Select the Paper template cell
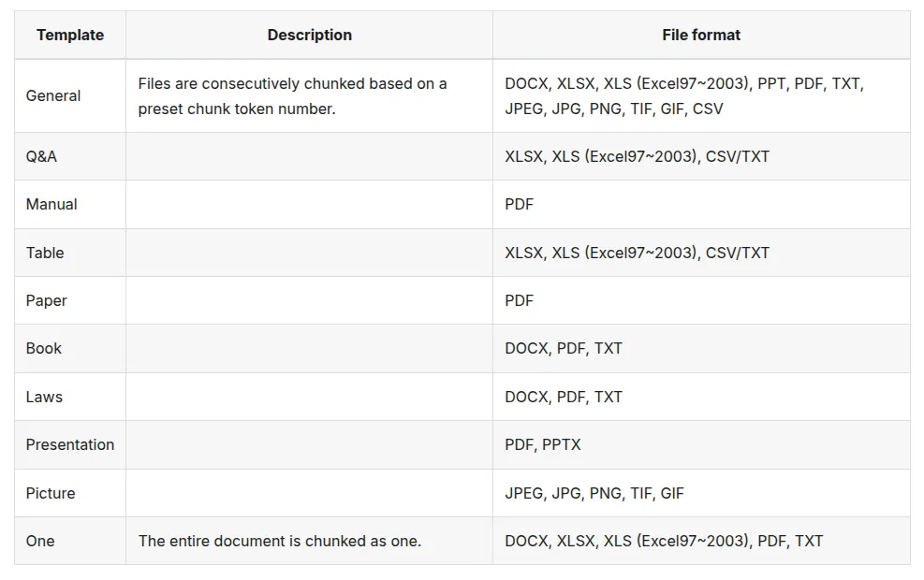This screenshot has height=580, width=924. click(x=70, y=300)
